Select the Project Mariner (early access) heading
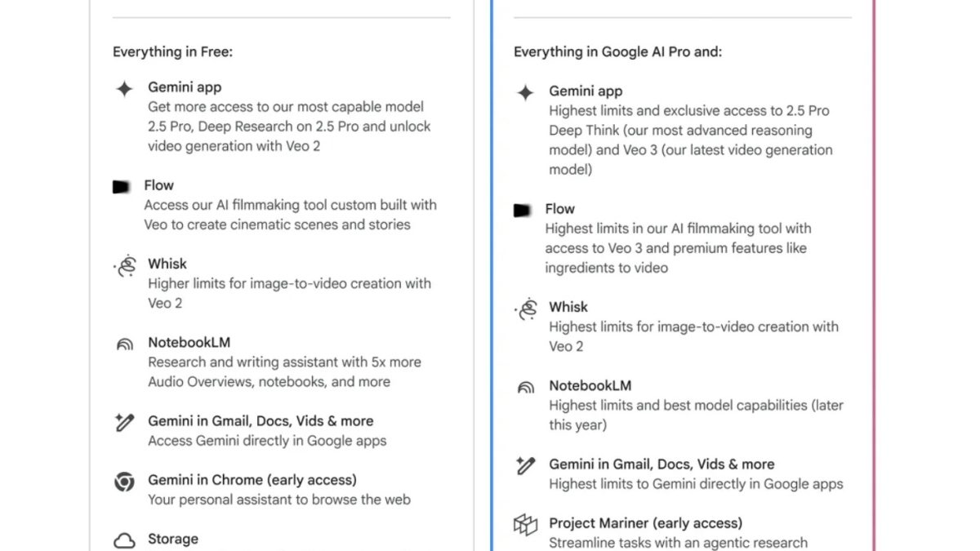This screenshot has height=551, width=980. (645, 523)
